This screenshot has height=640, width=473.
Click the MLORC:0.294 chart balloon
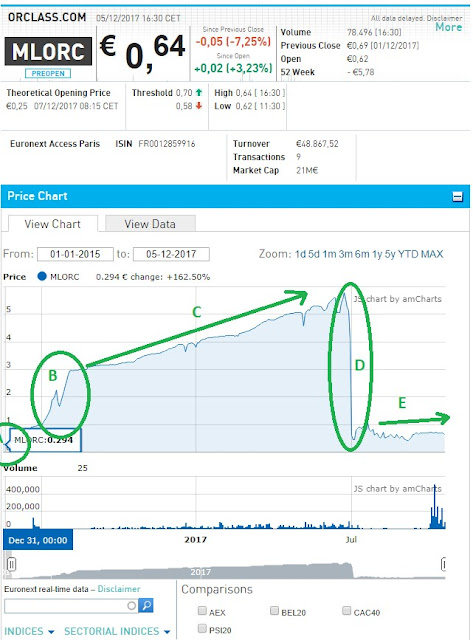pyautogui.click(x=44, y=440)
